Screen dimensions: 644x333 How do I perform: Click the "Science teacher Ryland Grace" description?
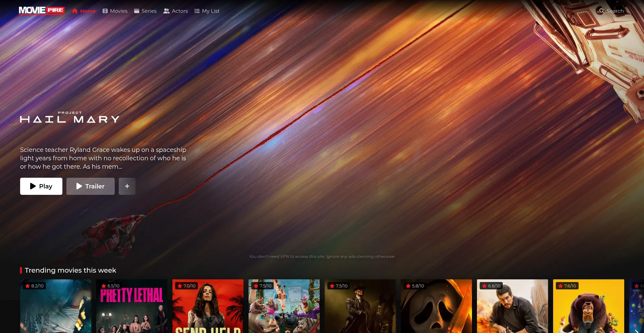(x=103, y=158)
